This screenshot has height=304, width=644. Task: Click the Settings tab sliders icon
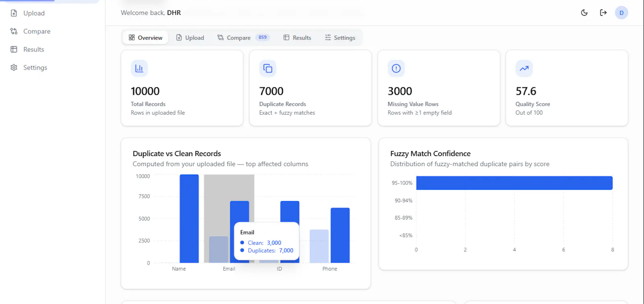(x=328, y=38)
